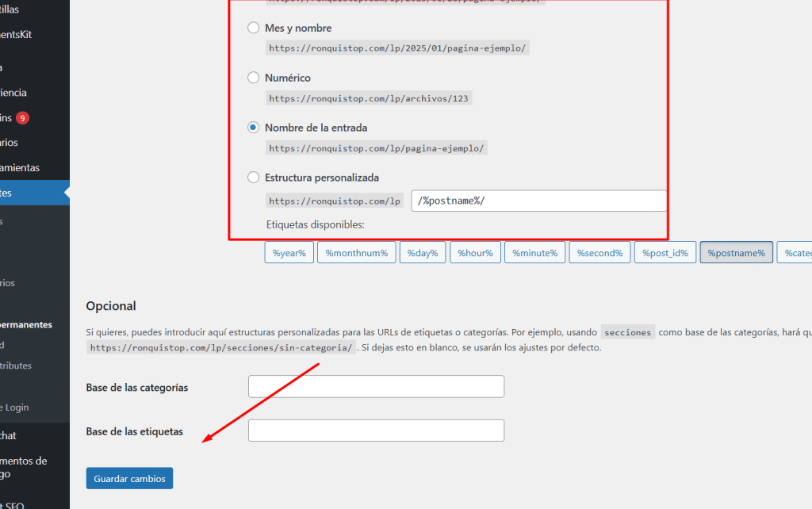Choose the 'Numérico' permalink option
The width and height of the screenshot is (812, 509).
coord(254,78)
